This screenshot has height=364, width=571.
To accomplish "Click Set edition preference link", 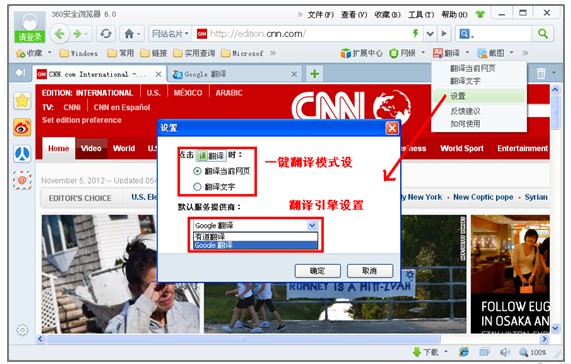I will (82, 120).
